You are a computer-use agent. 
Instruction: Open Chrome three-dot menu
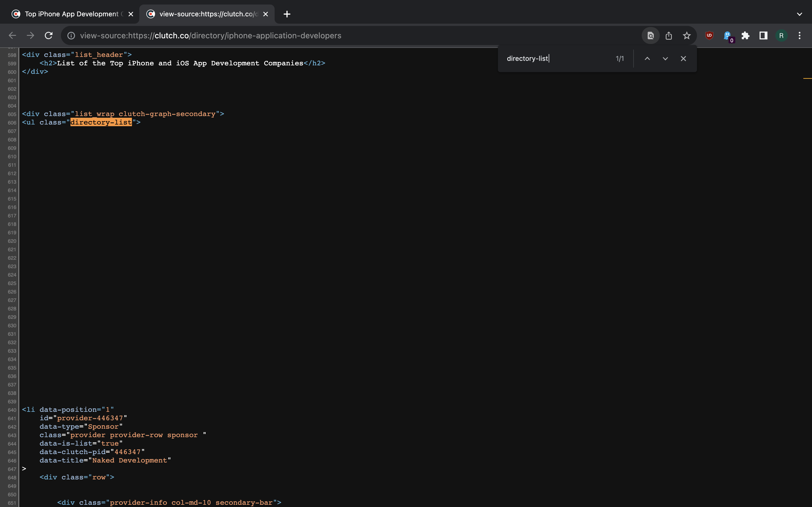[x=799, y=35]
